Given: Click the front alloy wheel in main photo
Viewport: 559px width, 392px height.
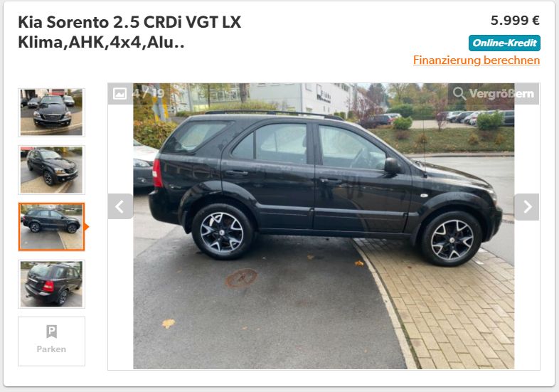Looking at the screenshot, I should click(452, 239).
